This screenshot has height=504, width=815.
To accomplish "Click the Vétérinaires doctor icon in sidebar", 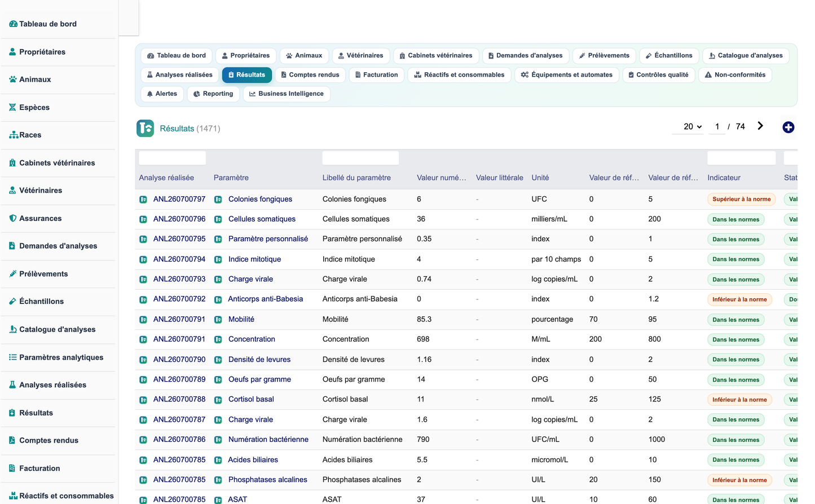I will pyautogui.click(x=12, y=191).
